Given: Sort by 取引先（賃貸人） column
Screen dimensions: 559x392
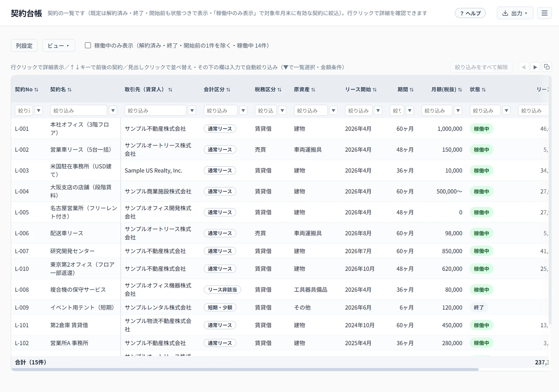Looking at the screenshot, I should 148,89.
